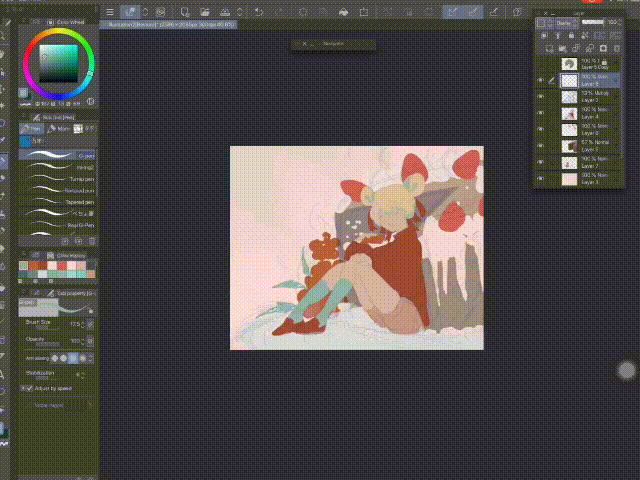Click the icon right of Opacity value
This screenshot has height=480, width=640.
[91, 341]
